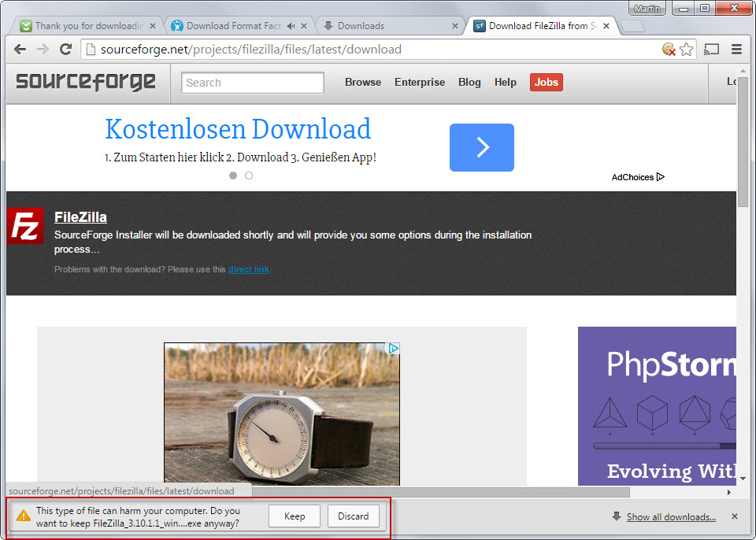Discard the FileZilla exe download
Image resolution: width=756 pixels, height=540 pixels.
[353, 516]
